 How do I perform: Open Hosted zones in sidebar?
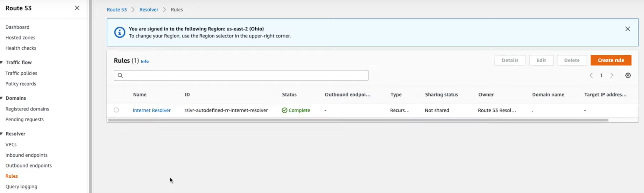[x=20, y=37]
